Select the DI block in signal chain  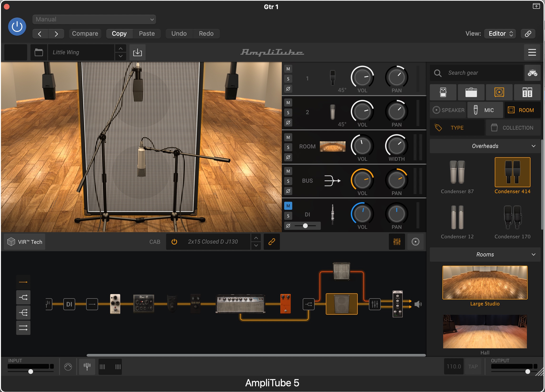[x=69, y=304]
